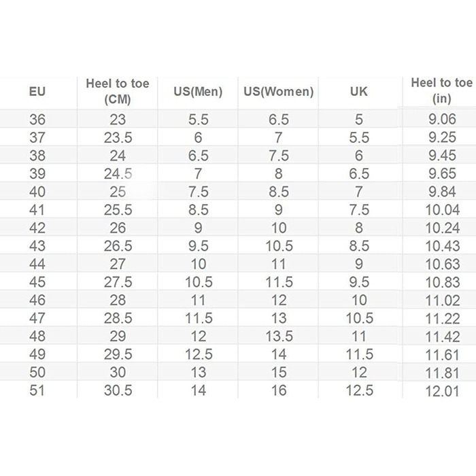Click the 24.5 CM heel-to-toe value
Screen dimensions: 476x476
[x=118, y=174]
